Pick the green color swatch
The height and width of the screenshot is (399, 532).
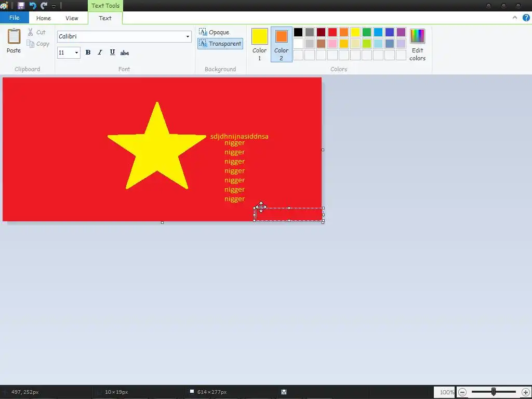pos(367,32)
